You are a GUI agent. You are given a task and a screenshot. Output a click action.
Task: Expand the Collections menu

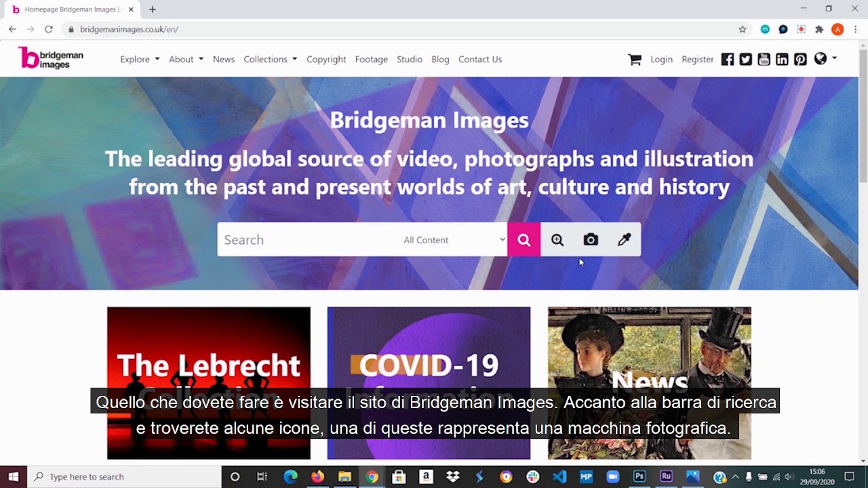coord(270,59)
